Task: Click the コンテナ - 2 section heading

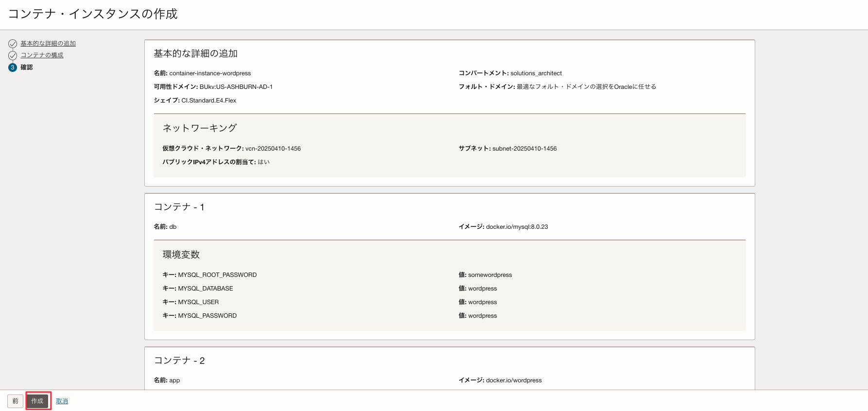Action: coord(179,361)
